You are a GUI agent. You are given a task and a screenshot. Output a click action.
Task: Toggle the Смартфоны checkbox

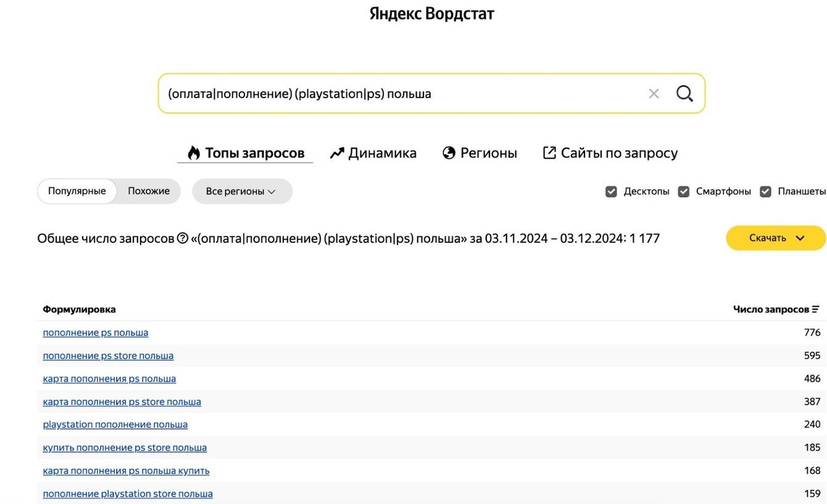(684, 191)
